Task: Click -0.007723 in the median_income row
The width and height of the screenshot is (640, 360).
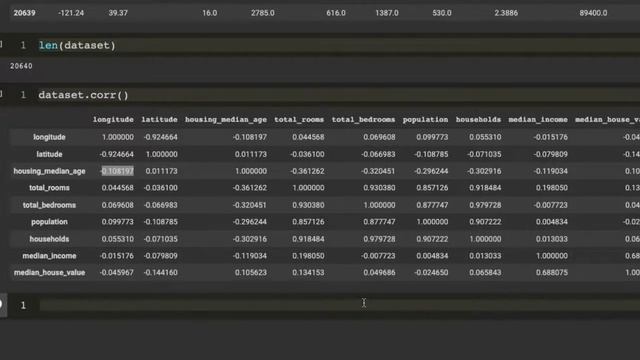Action: [x=378, y=256]
